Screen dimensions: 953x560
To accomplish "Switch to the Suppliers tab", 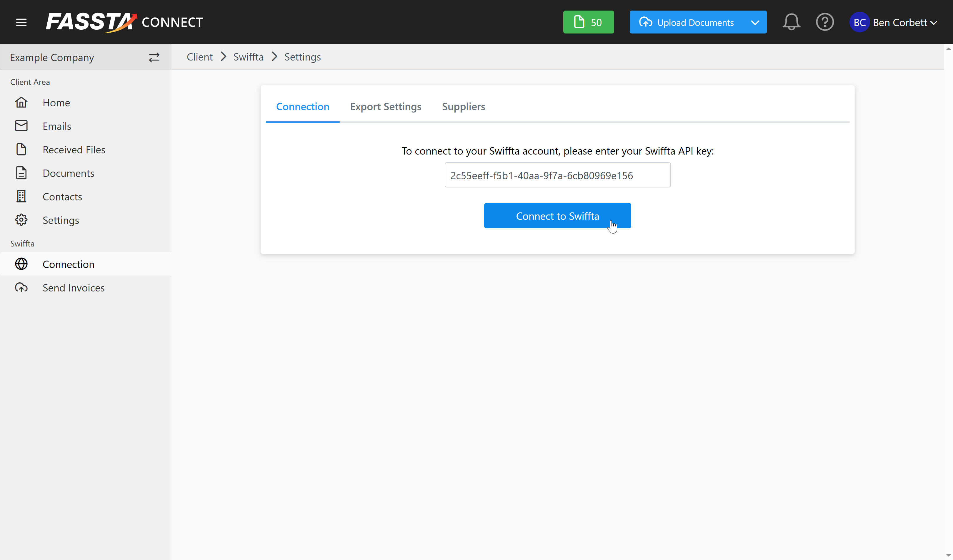I will [x=463, y=107].
